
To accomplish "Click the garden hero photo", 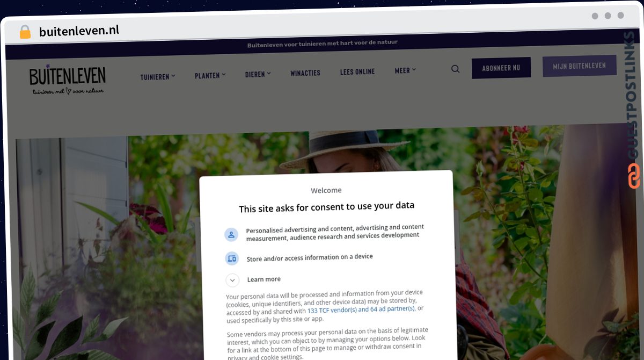I will [x=107, y=242].
